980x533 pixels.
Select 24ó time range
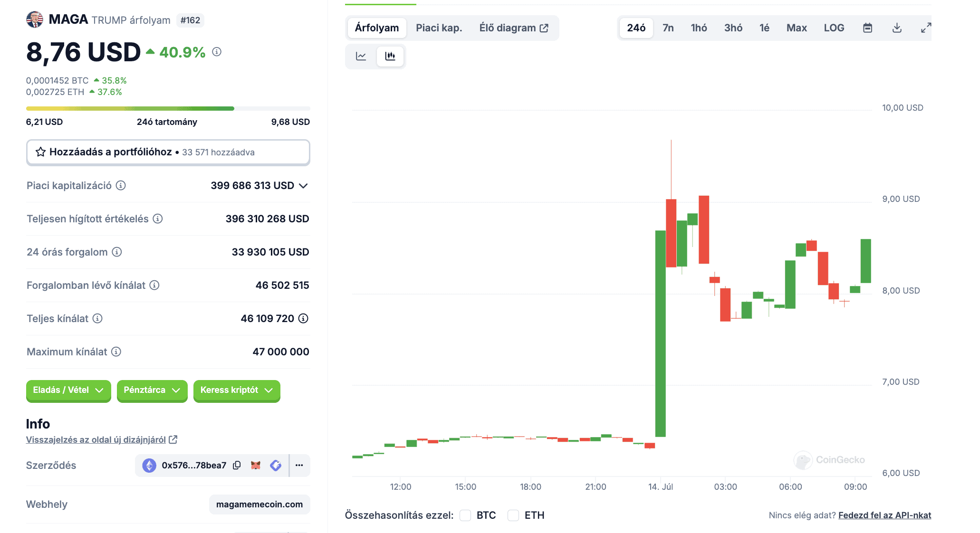click(x=636, y=28)
